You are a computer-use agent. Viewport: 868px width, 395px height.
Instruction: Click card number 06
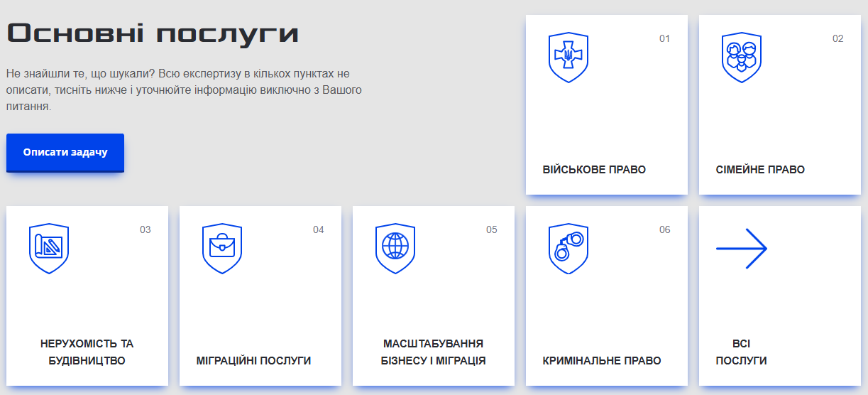pyautogui.click(x=665, y=229)
